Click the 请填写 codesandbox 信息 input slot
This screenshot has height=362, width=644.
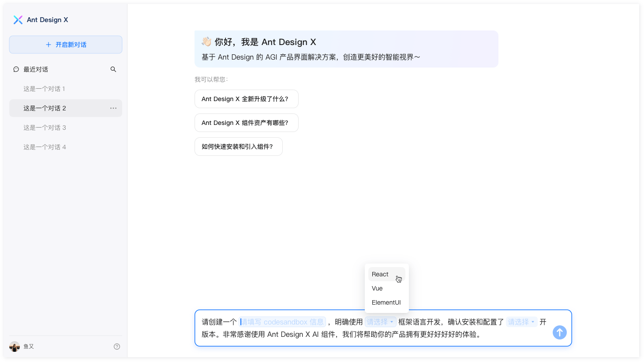[282, 322]
